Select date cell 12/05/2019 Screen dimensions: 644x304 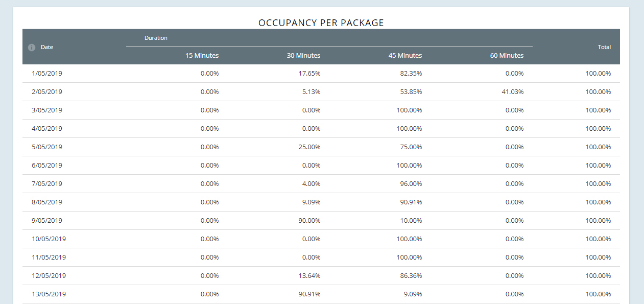coord(49,276)
